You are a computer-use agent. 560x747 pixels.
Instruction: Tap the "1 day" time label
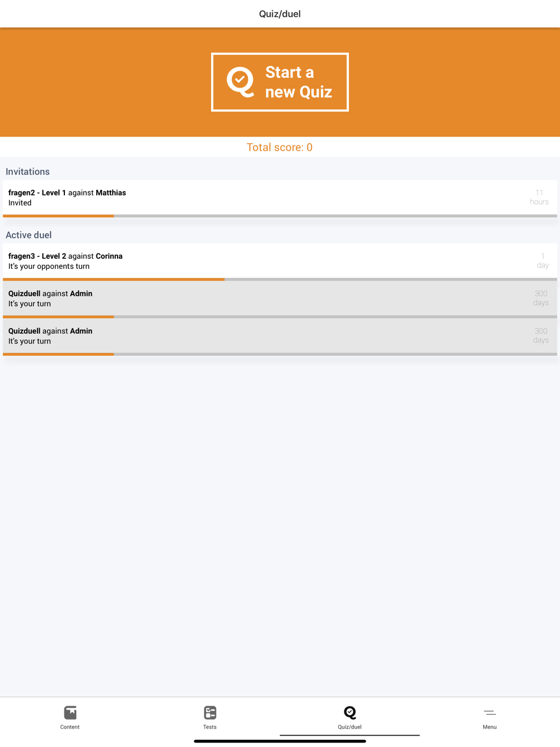point(543,261)
